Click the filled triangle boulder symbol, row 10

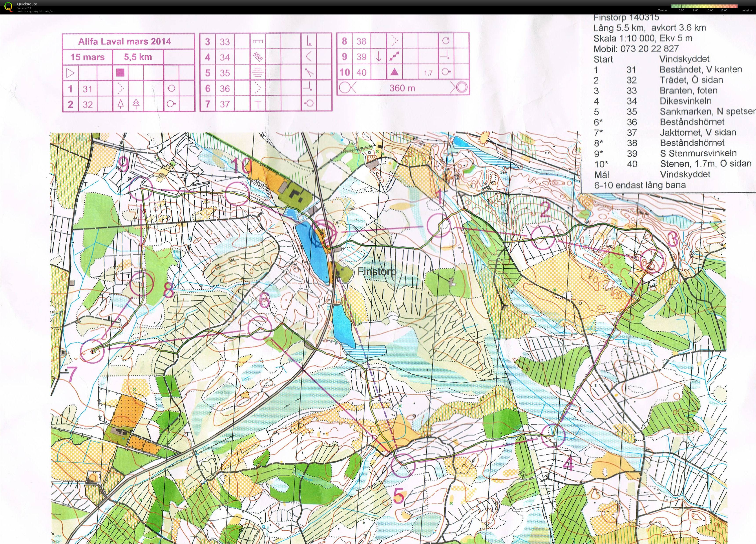tap(394, 72)
